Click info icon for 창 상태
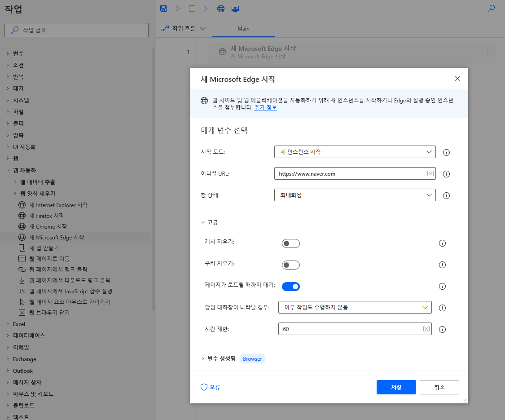The image size is (505, 420). pos(446,196)
